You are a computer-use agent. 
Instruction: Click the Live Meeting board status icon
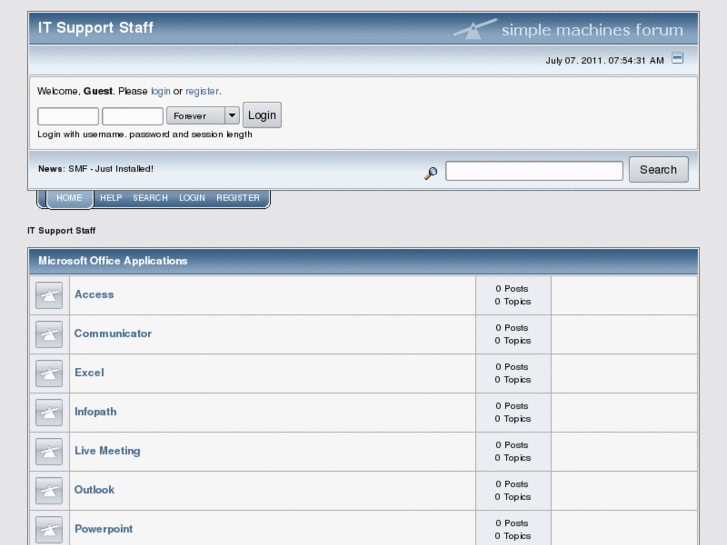(x=49, y=451)
